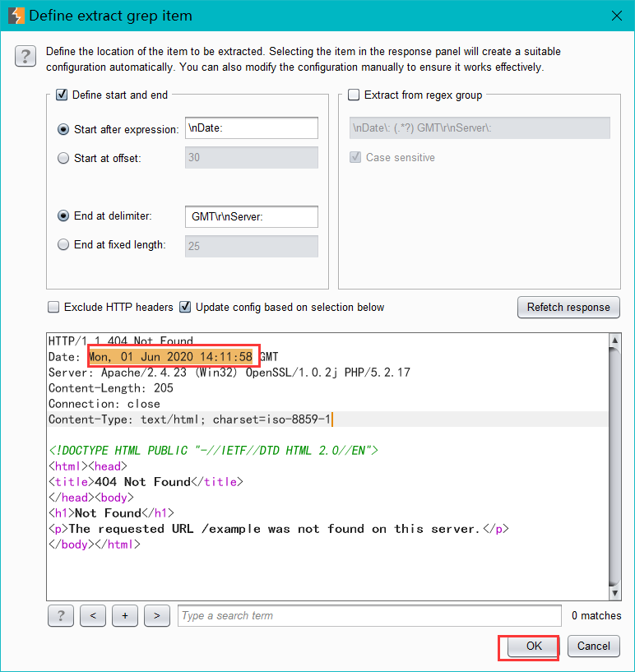Click the Server: Apache/2.4.23 header line
Image resolution: width=635 pixels, height=672 pixels.
click(229, 373)
